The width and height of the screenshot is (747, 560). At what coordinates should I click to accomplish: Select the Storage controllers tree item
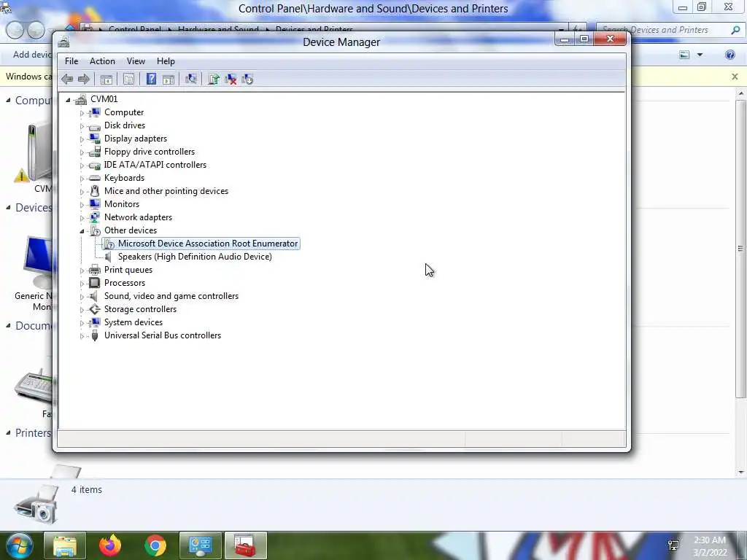point(140,309)
